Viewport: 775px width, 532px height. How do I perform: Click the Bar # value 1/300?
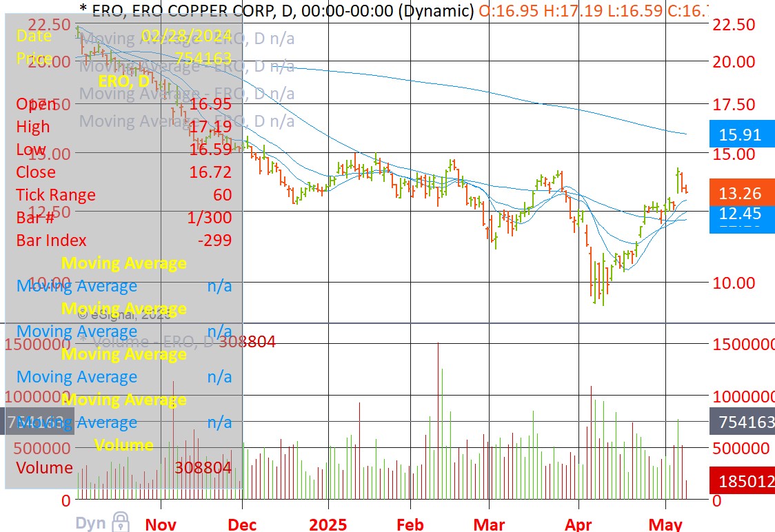pyautogui.click(x=210, y=217)
